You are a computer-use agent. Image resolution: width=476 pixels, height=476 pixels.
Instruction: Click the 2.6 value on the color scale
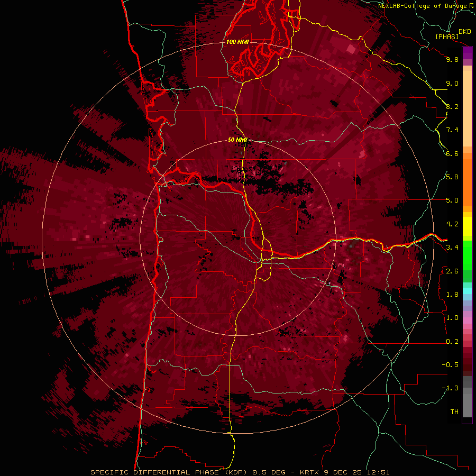452,271
